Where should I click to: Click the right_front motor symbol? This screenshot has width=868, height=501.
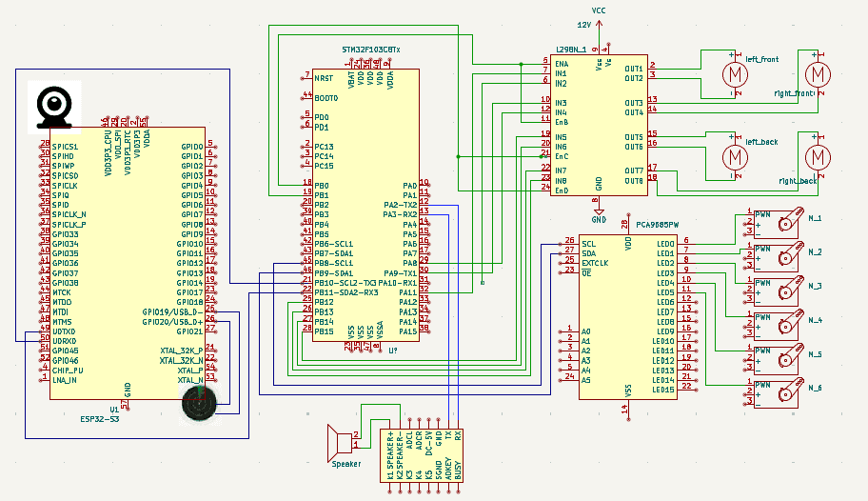click(x=818, y=74)
